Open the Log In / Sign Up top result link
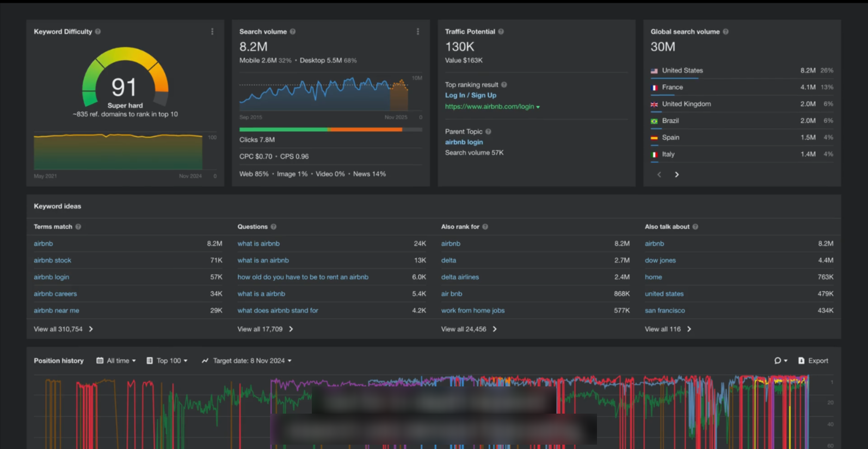The width and height of the screenshot is (868, 449). (471, 95)
